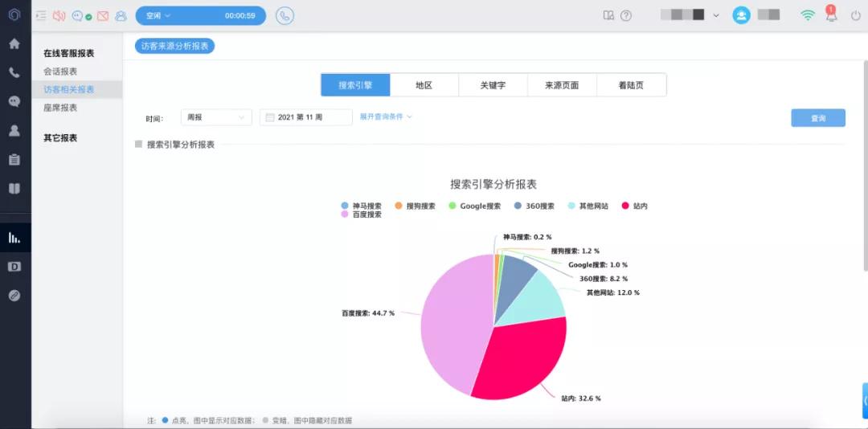Open the chat bubble icon in sidebar
Image resolution: width=868 pixels, height=429 pixels.
coord(14,101)
